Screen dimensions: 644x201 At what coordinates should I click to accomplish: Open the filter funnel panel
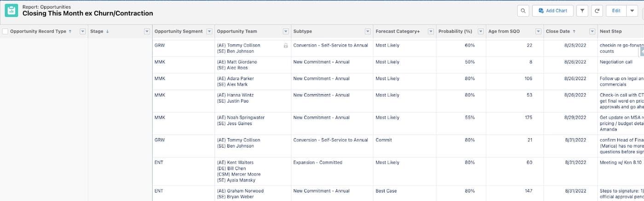click(x=582, y=11)
